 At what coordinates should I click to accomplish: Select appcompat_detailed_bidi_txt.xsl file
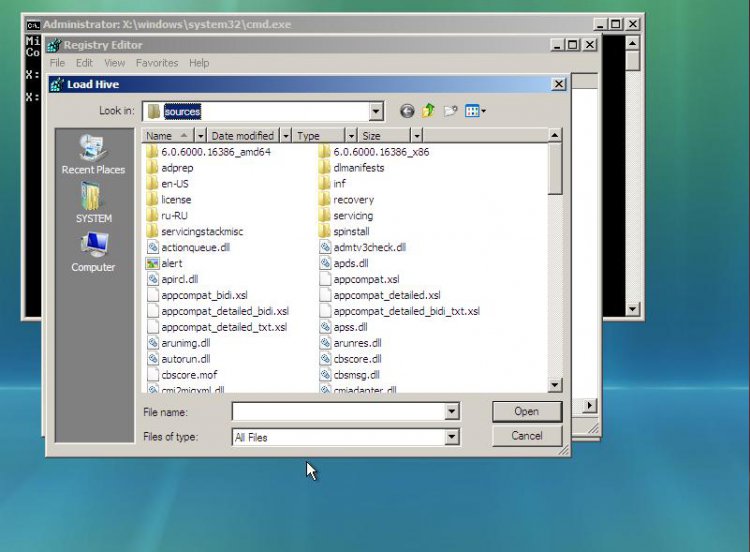coord(399,311)
